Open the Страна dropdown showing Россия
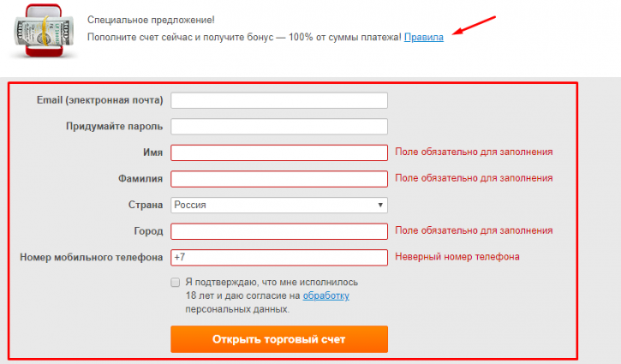Image resolution: width=621 pixels, height=364 pixels. point(279,206)
